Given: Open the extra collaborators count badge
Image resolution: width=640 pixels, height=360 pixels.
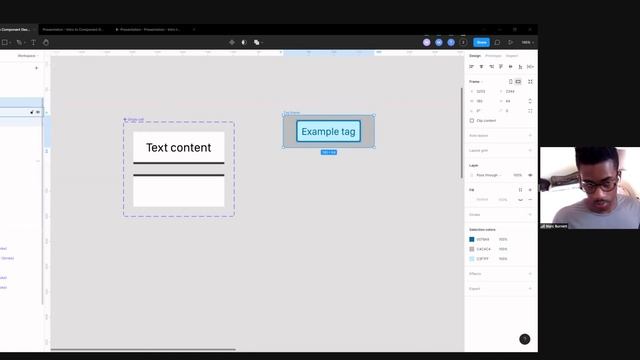Looking at the screenshot, I should (463, 42).
